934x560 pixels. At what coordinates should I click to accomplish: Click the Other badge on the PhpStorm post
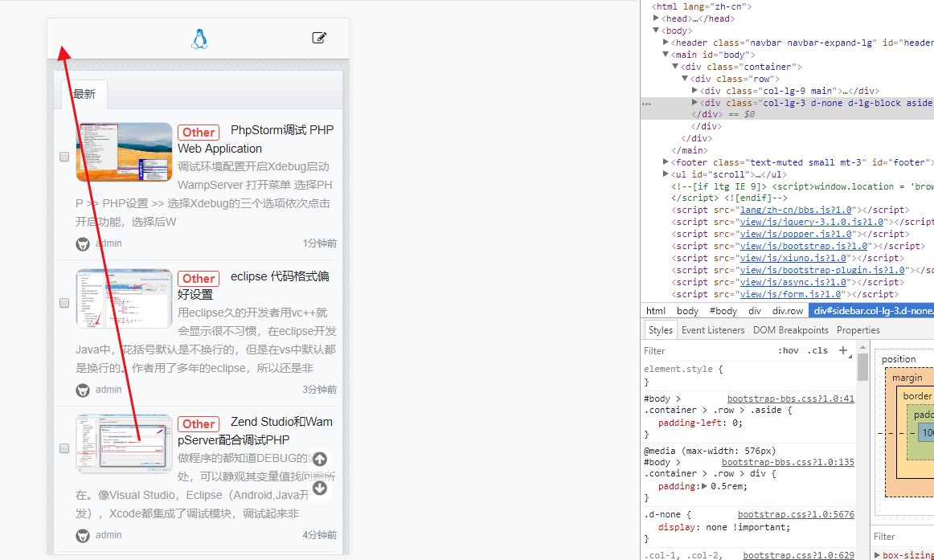[x=199, y=132]
